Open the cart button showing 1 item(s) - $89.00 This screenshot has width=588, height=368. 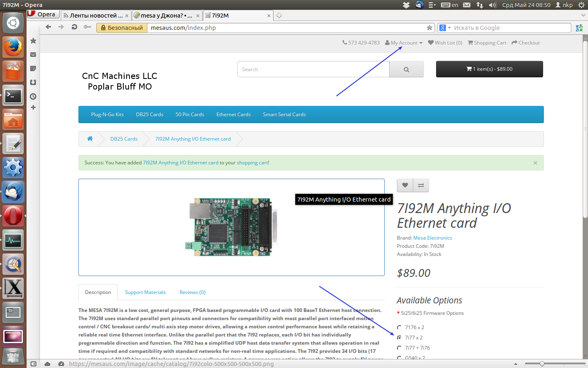(490, 69)
